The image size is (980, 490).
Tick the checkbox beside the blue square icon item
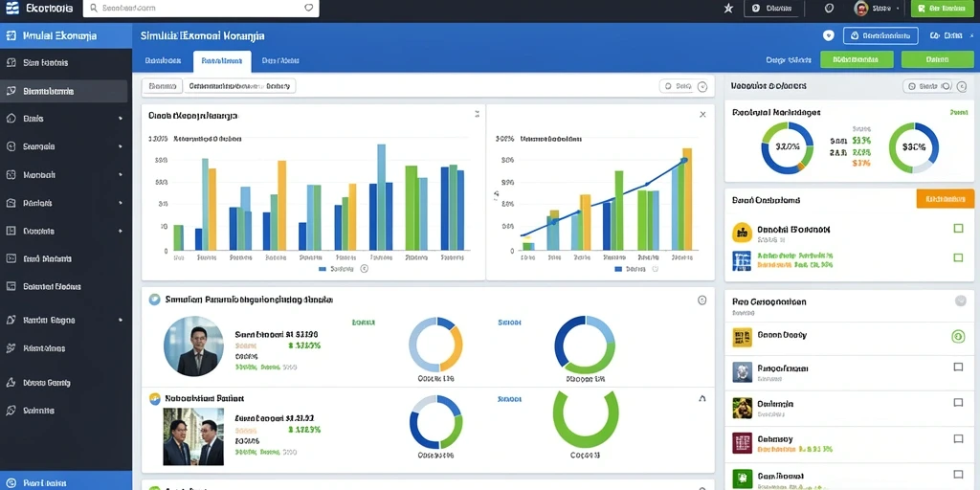tap(958, 256)
